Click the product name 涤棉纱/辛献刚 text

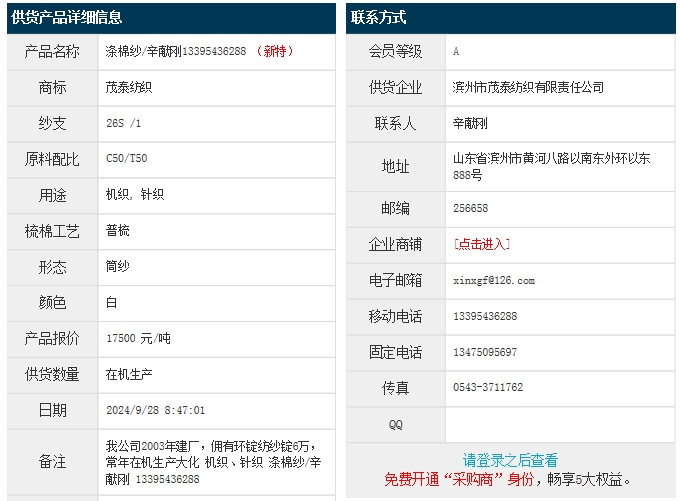(x=143, y=51)
